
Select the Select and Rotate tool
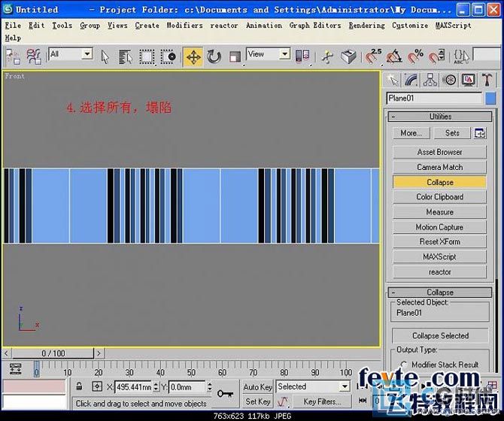click(x=214, y=57)
